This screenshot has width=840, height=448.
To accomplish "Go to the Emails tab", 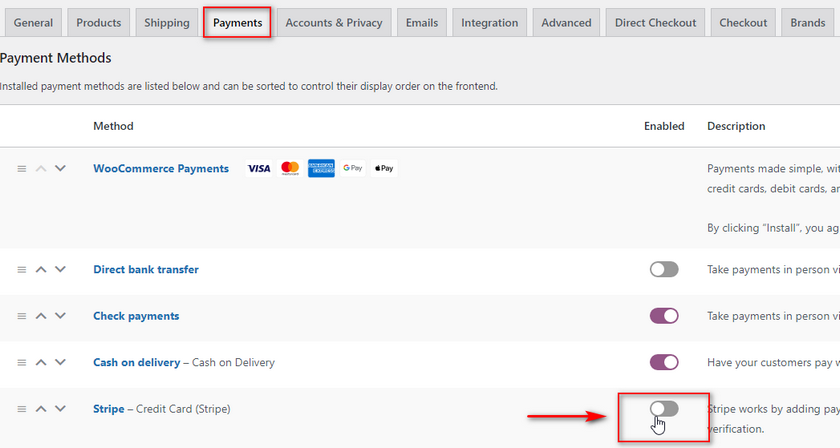I will [422, 23].
